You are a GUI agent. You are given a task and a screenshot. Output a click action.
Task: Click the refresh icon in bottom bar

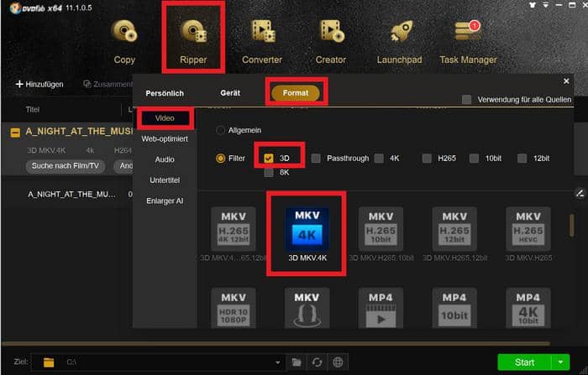coord(317,362)
